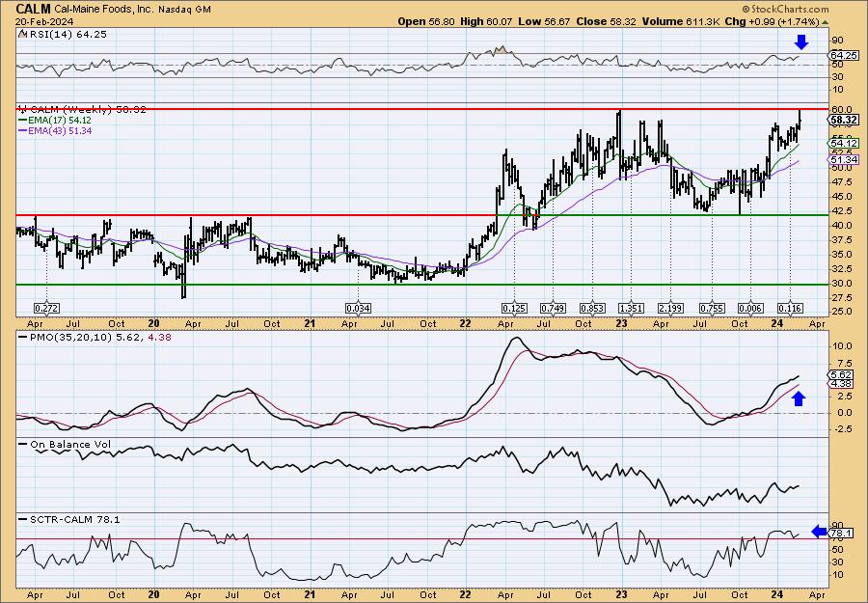Click the 54.12 EMA axis tag
This screenshot has width=868, height=603.
click(x=844, y=143)
